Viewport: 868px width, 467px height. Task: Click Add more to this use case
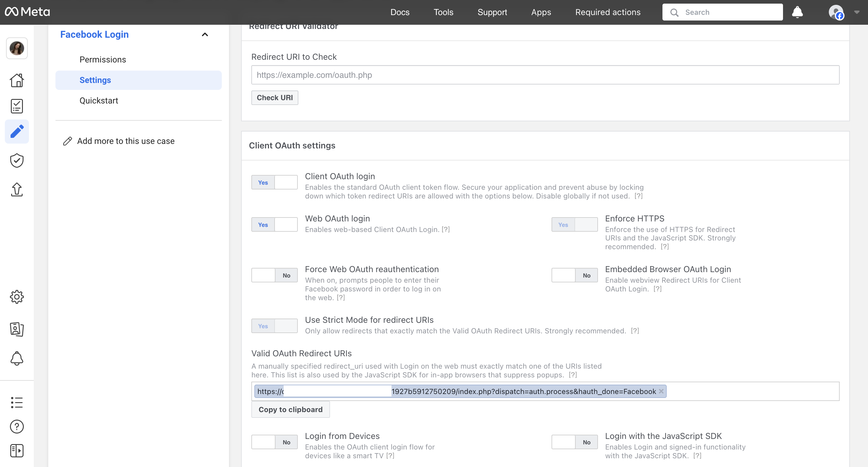point(126,141)
